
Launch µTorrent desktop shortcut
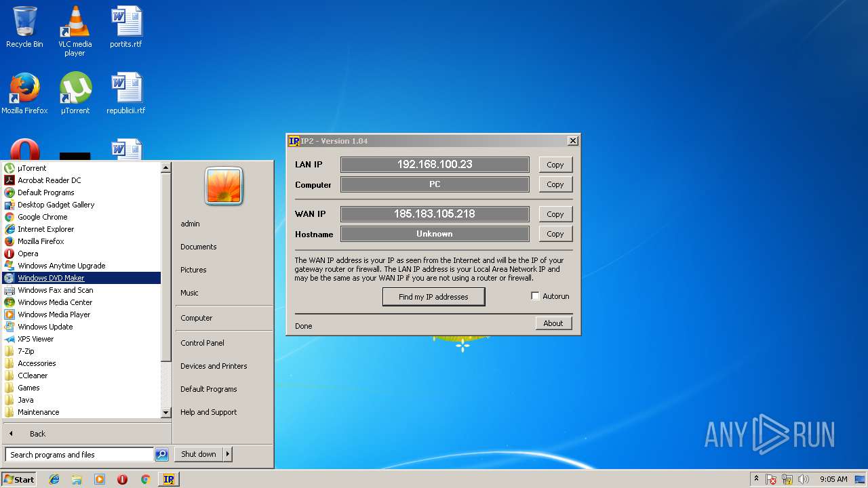coord(75,94)
